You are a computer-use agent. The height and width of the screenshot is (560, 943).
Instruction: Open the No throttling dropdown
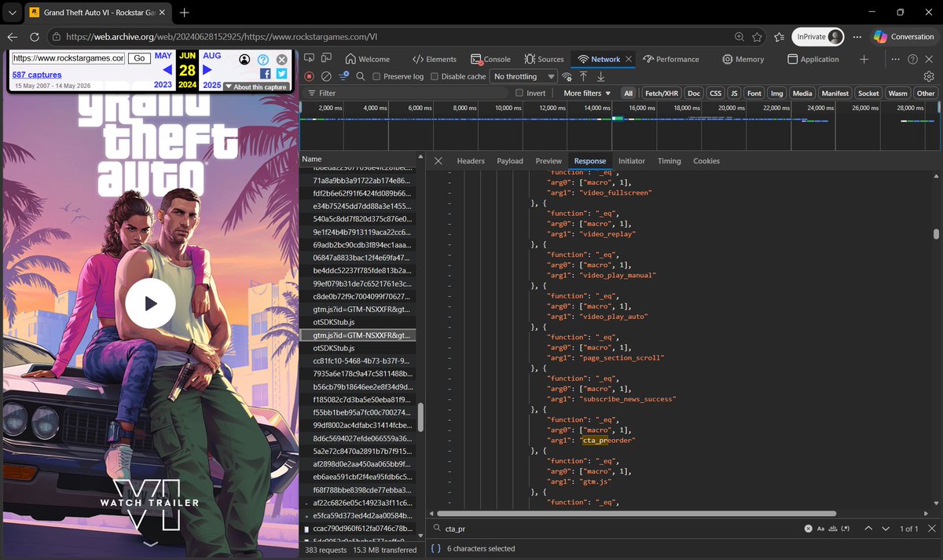click(x=523, y=76)
